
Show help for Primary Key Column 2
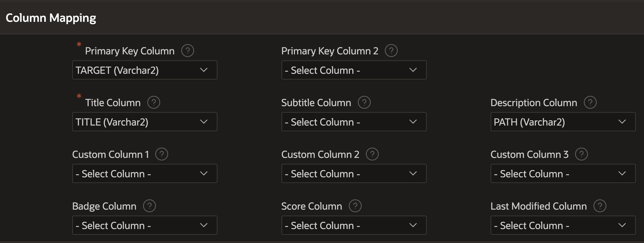[391, 51]
